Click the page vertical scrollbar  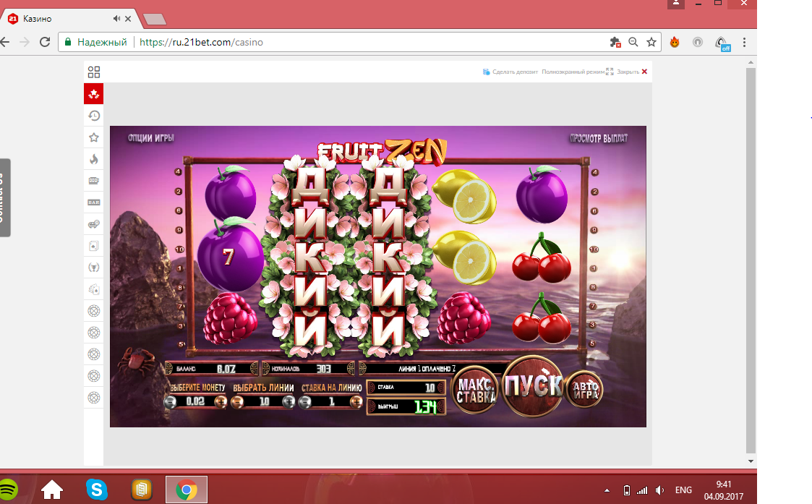coord(751,260)
